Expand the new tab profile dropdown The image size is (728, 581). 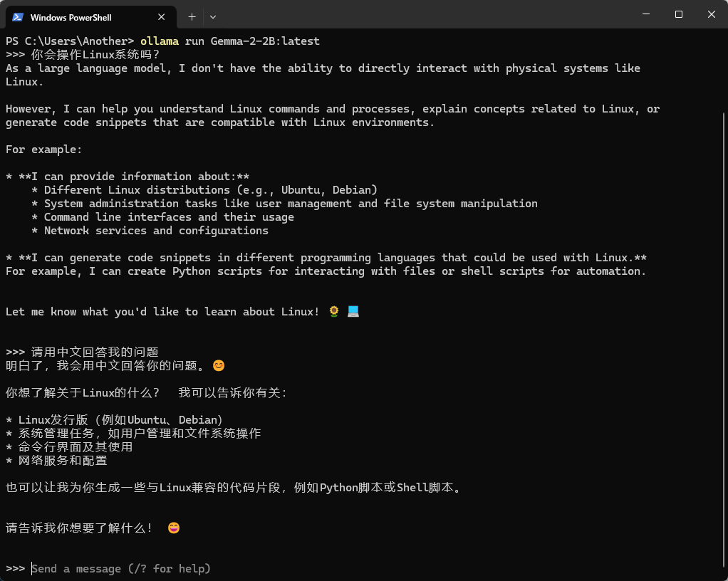tap(213, 17)
